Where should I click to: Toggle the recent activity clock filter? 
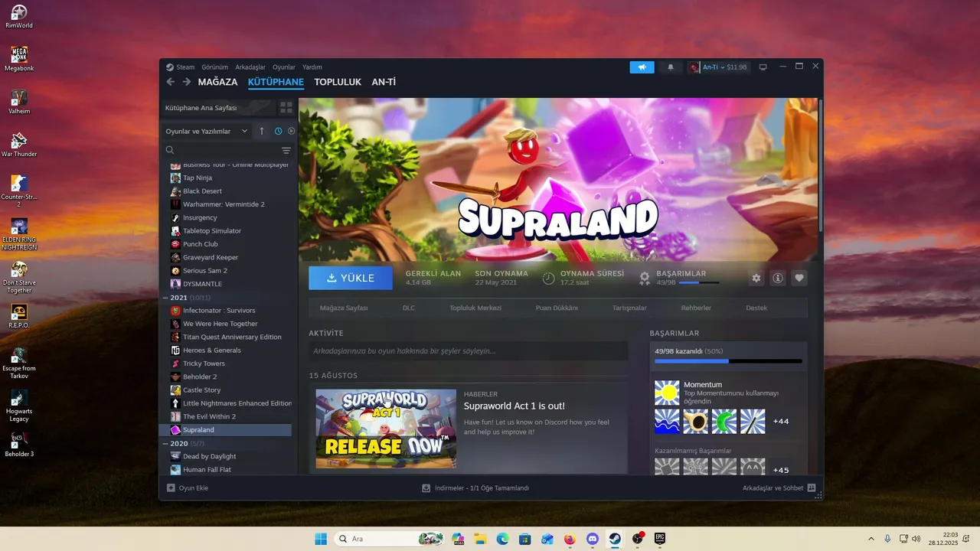point(279,131)
